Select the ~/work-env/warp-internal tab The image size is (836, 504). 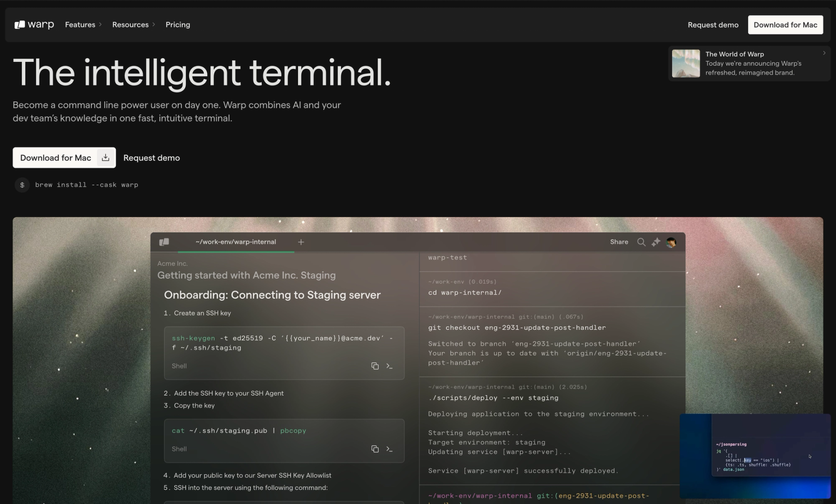236,242
